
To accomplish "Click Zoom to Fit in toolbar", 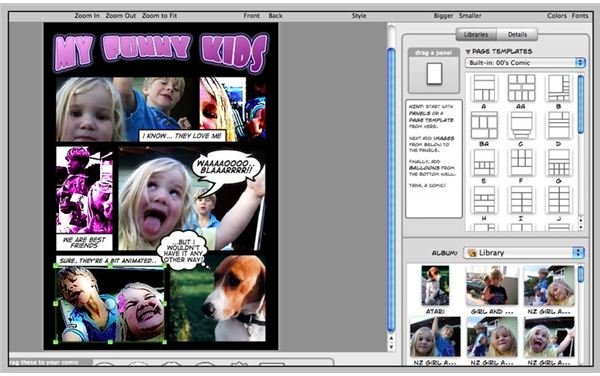I will 160,16.
